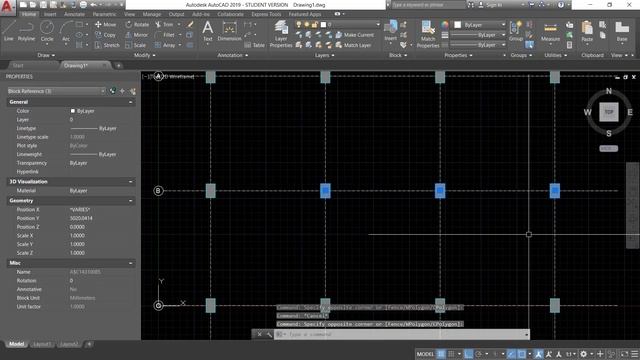The width and height of the screenshot is (640, 360).
Task: Click the MODEL button in status bar
Action: point(425,354)
